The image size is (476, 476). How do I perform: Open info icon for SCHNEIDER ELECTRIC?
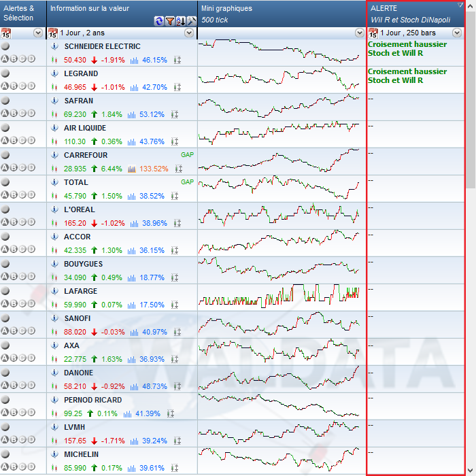[54, 46]
